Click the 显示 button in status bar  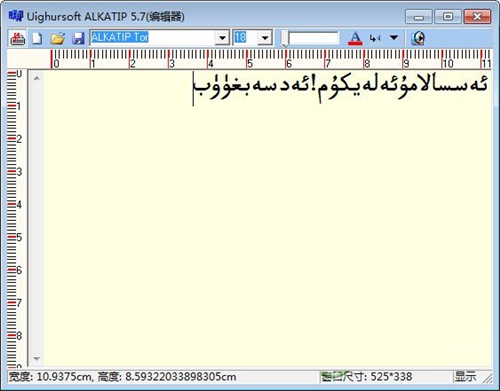pyautogui.click(x=465, y=377)
